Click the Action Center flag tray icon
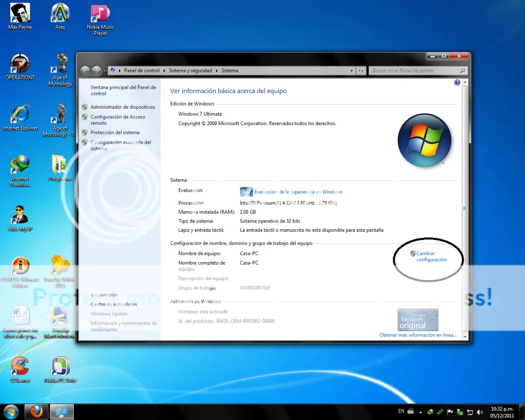The image size is (525, 420). (450, 412)
